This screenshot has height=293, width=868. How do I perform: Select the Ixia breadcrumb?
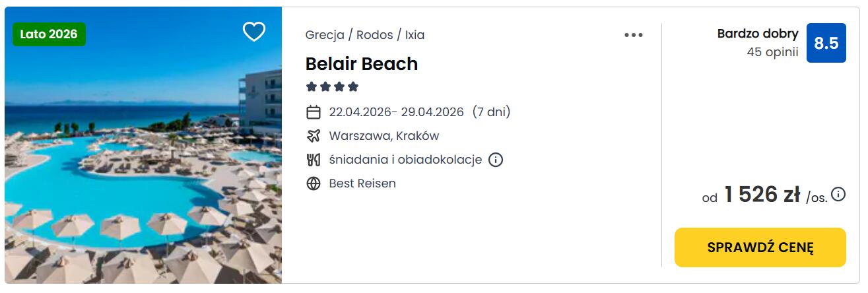(415, 35)
